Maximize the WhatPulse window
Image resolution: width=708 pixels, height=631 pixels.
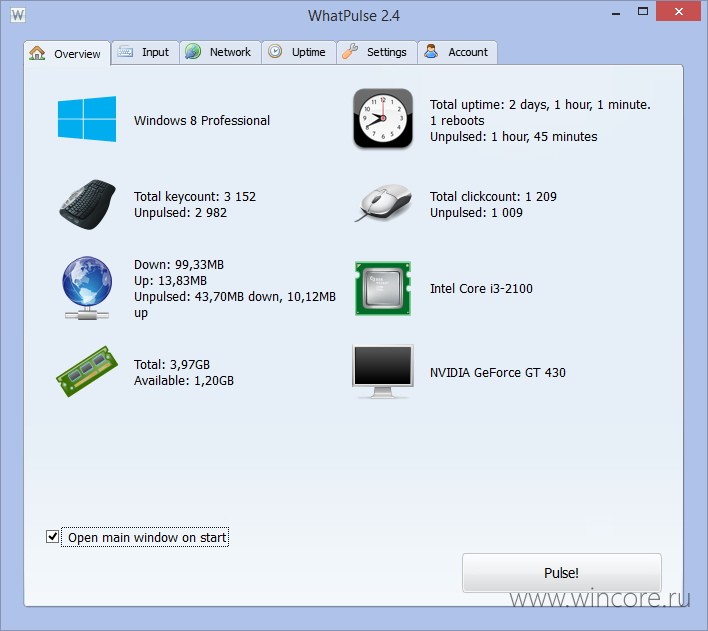643,12
